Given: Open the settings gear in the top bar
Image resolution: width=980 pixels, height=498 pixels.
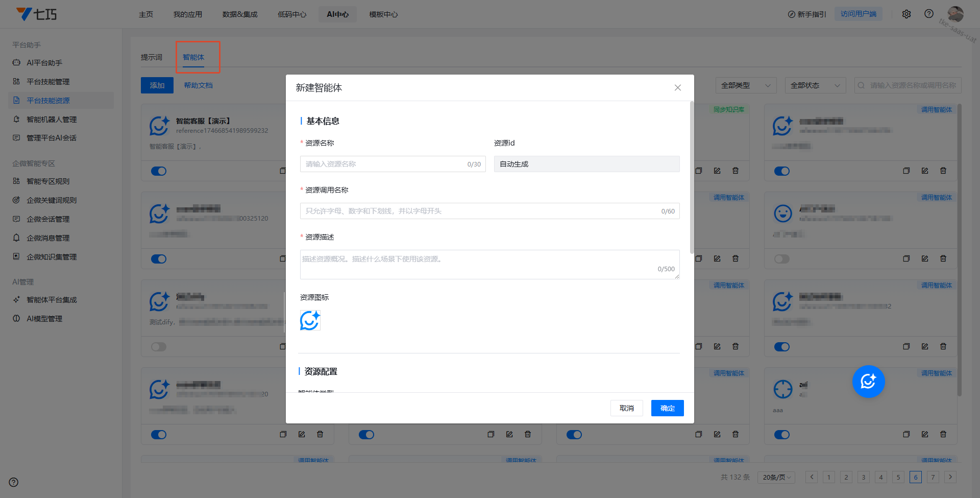Looking at the screenshot, I should coord(906,14).
